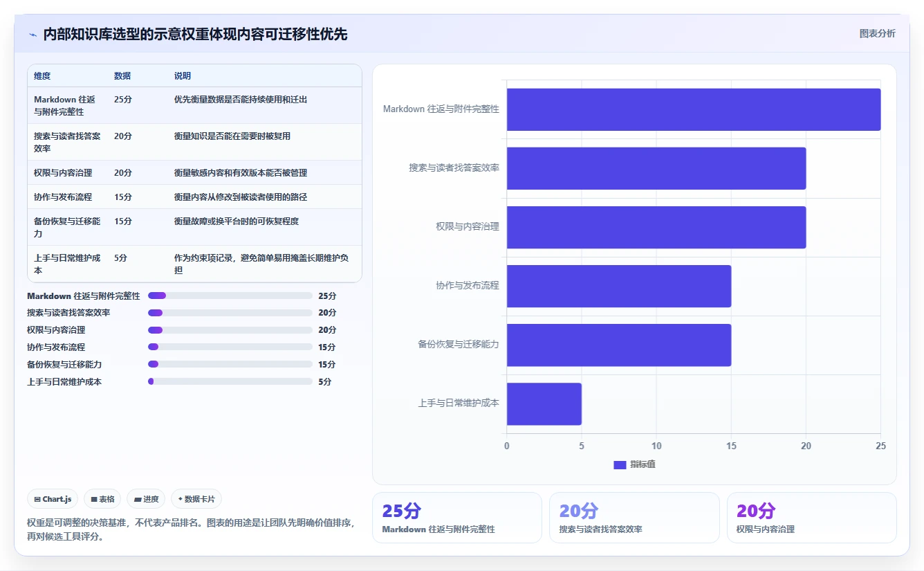The image size is (924, 571).
Task: Click description 衡量内容从修改到被读者使用的路径
Action: pyautogui.click(x=241, y=197)
